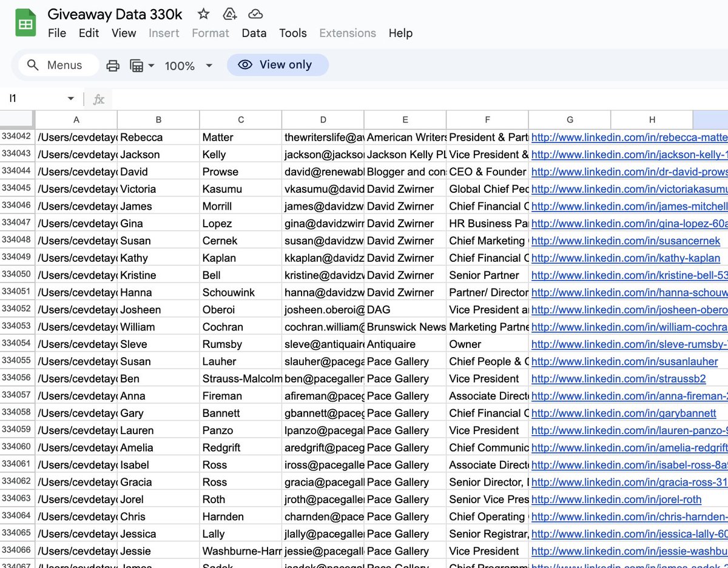
Task: Open the garybannett LinkedIn link
Action: (624, 413)
